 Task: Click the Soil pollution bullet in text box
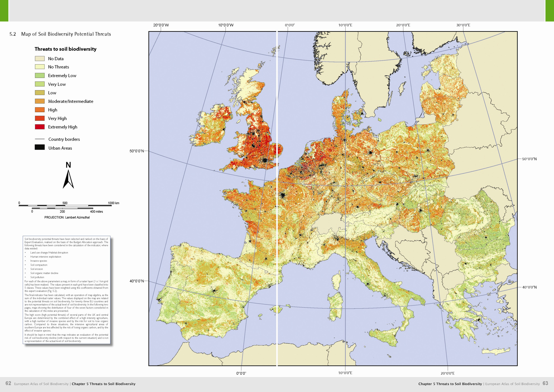(x=37, y=277)
